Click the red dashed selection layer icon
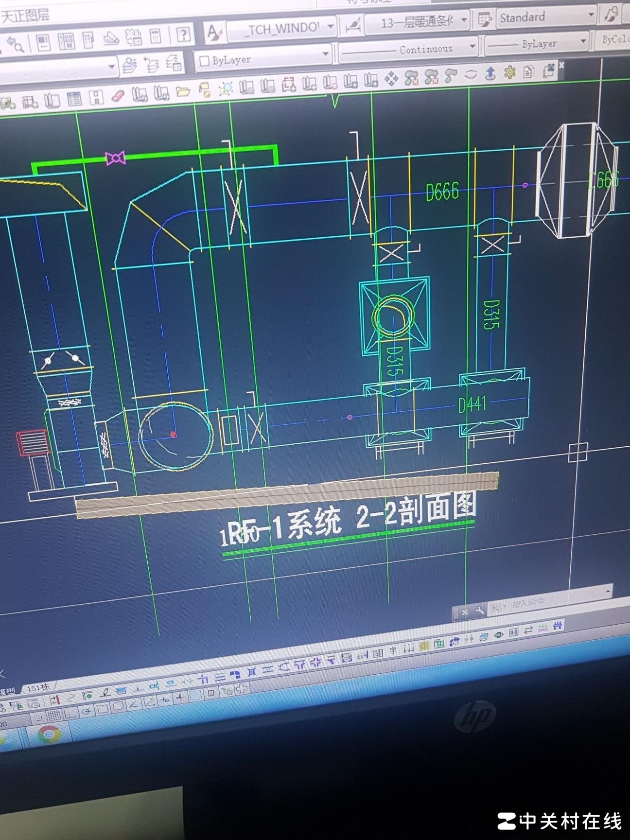 pyautogui.click(x=289, y=85)
